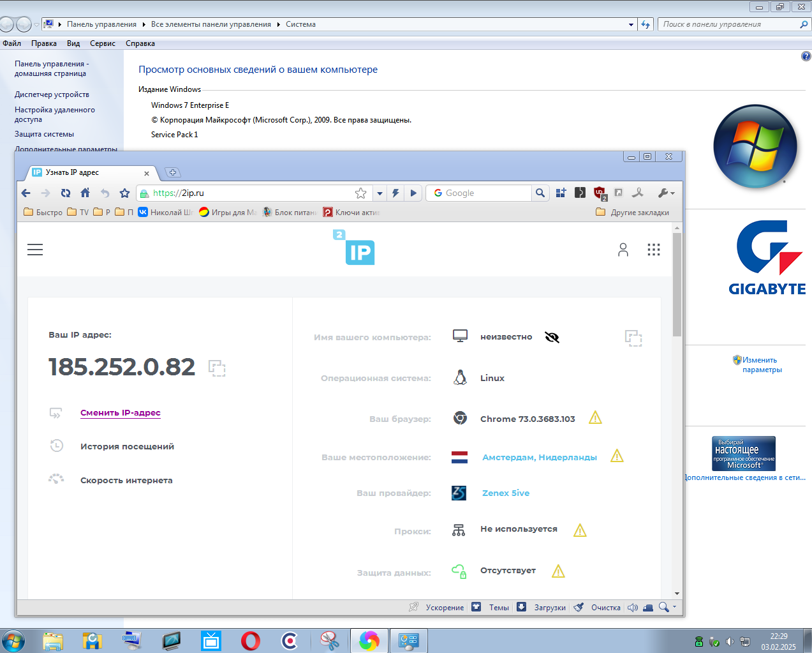Open 'Сервис' menu in Control Panel window
This screenshot has width=812, height=653.
point(103,43)
